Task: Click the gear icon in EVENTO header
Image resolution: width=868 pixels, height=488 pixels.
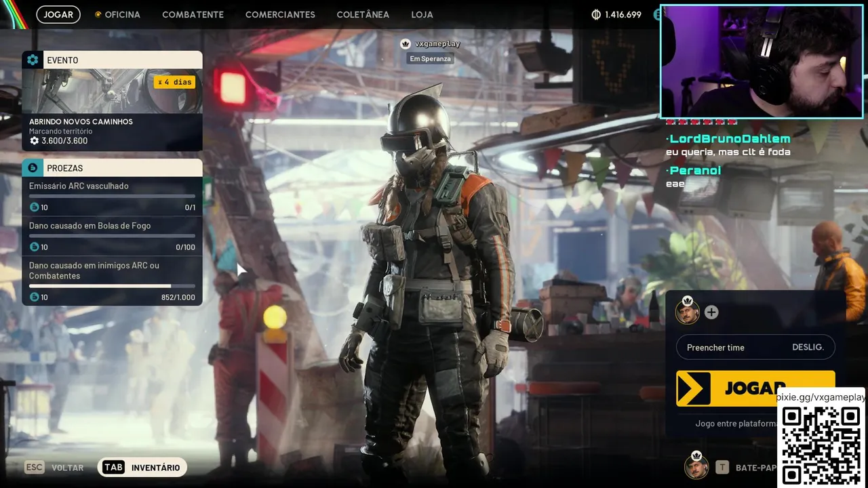Action: 33,60
